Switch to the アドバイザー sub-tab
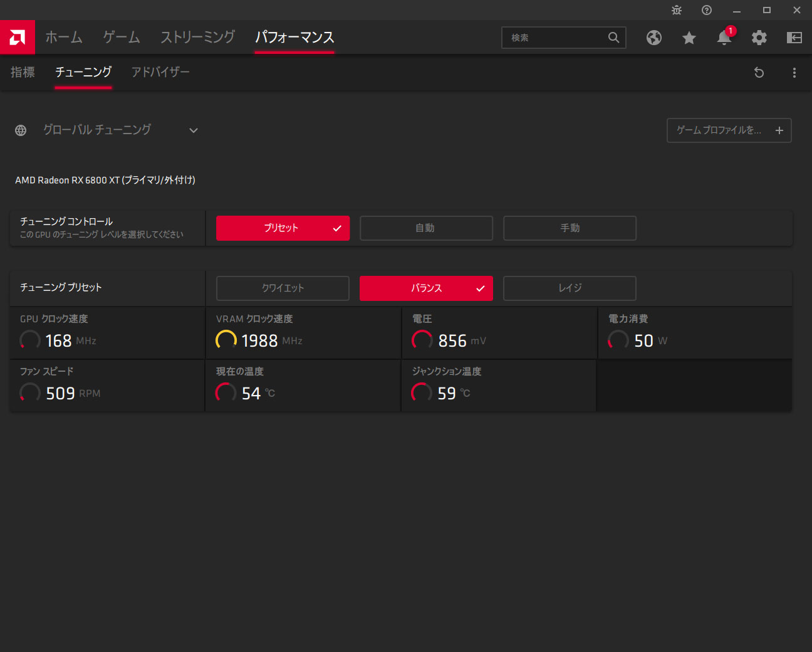Viewport: 812px width, 652px height. tap(160, 72)
